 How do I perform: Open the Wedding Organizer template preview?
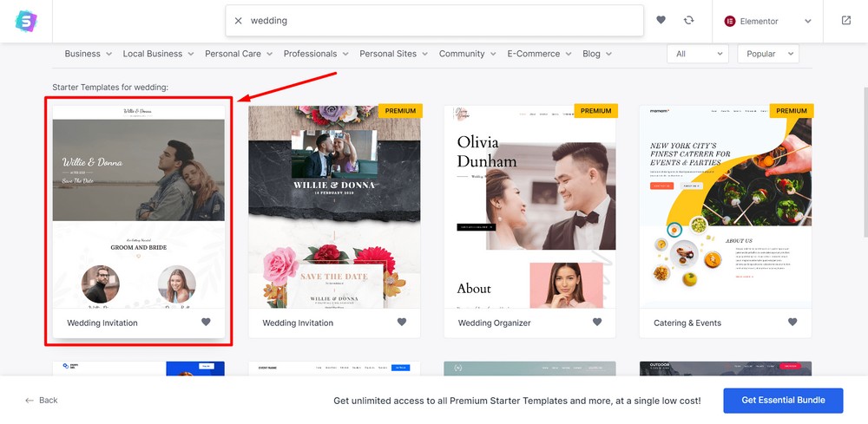point(529,206)
